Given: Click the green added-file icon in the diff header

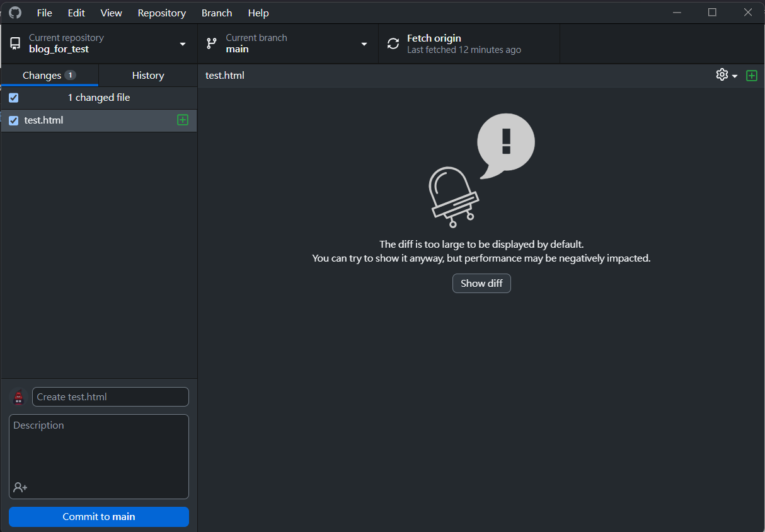Looking at the screenshot, I should [x=752, y=76].
